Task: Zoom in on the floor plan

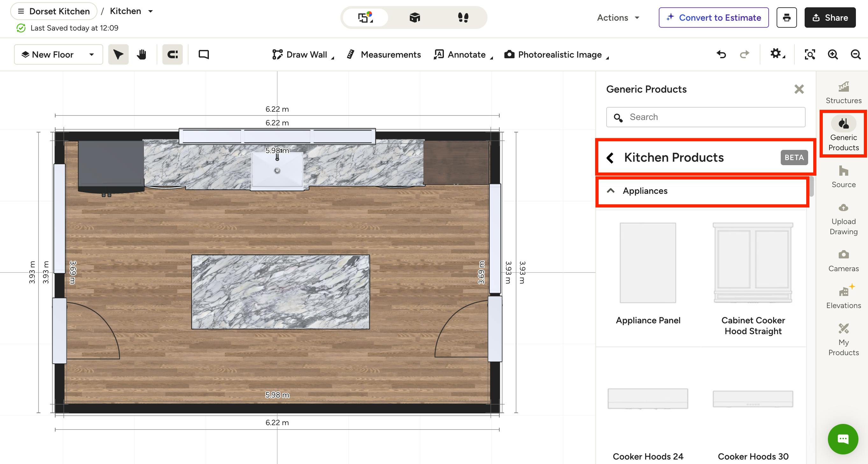Action: click(833, 54)
